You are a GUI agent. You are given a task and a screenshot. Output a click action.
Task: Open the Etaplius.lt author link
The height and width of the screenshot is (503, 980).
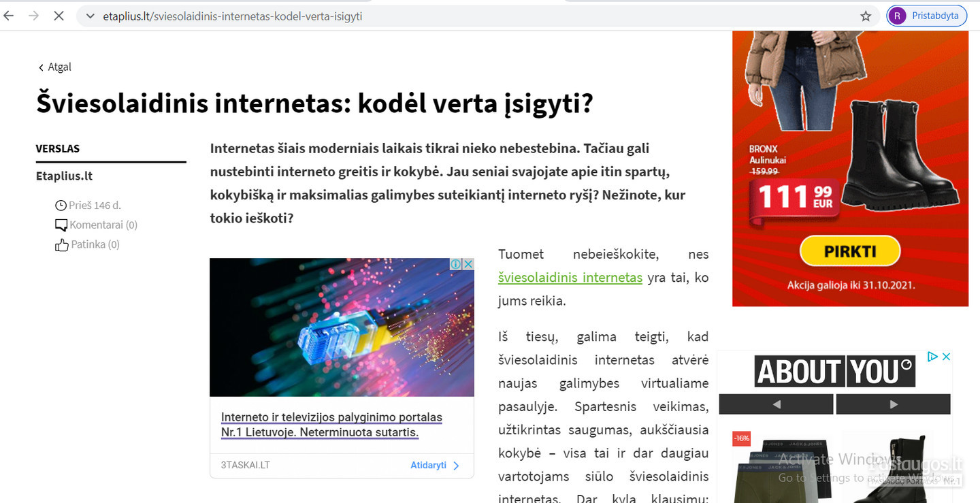point(64,176)
